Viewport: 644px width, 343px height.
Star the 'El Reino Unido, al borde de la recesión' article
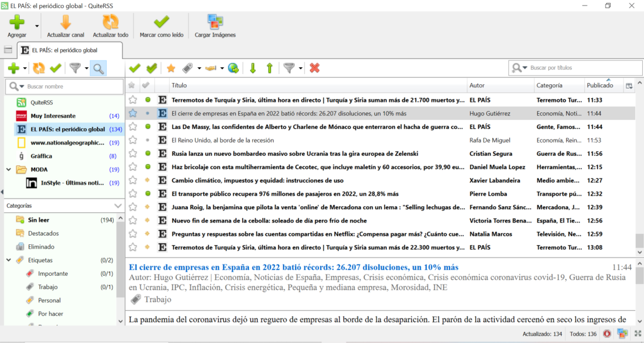click(x=133, y=140)
